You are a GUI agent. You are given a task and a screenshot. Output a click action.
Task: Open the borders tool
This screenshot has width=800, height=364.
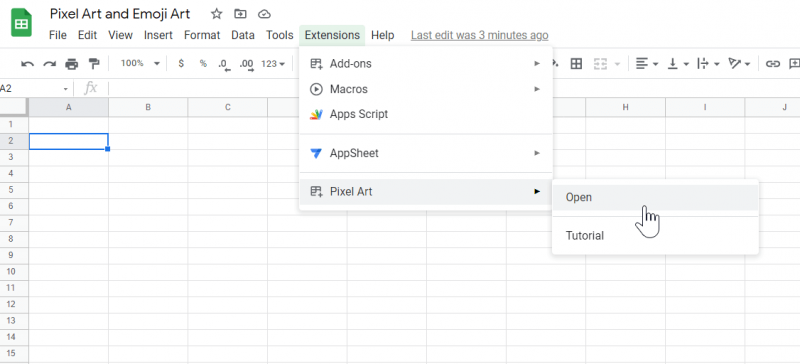pyautogui.click(x=576, y=64)
